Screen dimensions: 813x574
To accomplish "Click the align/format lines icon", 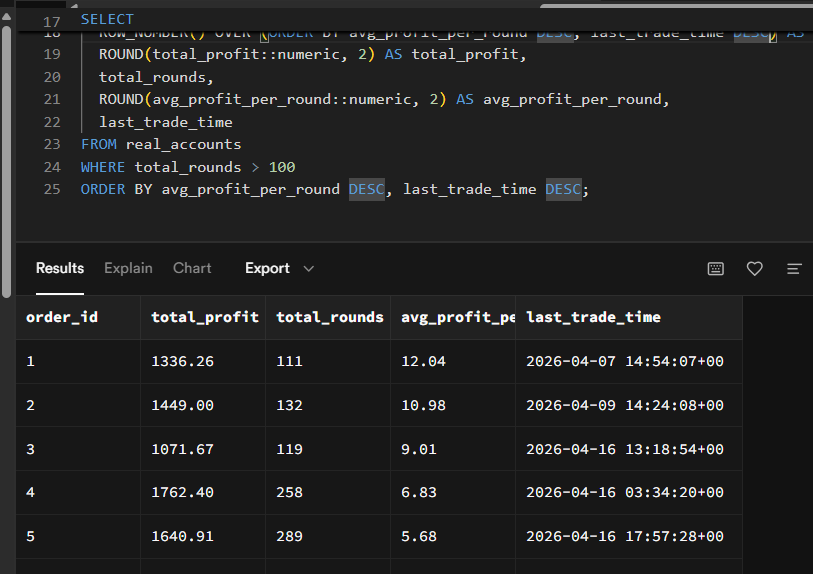I will pyautogui.click(x=795, y=269).
